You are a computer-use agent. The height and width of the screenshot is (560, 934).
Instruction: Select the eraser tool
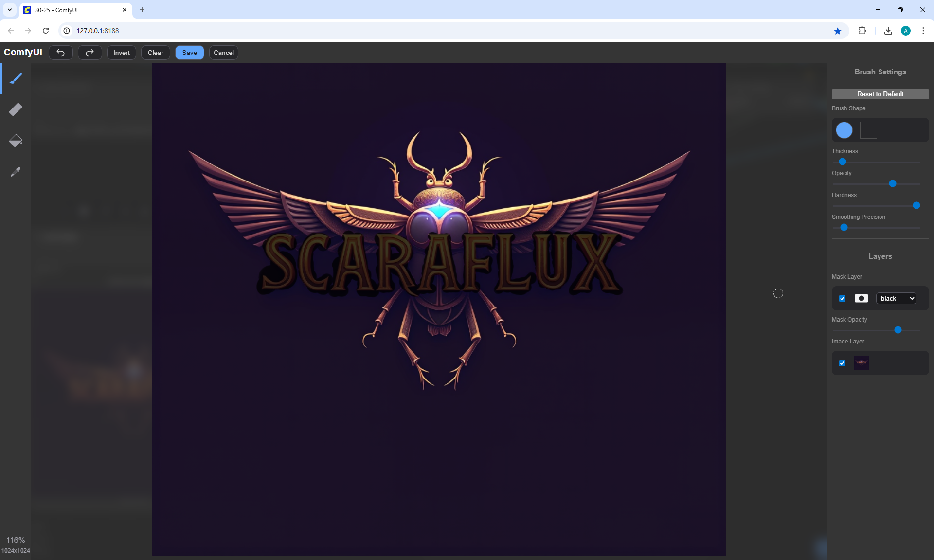pyautogui.click(x=16, y=109)
